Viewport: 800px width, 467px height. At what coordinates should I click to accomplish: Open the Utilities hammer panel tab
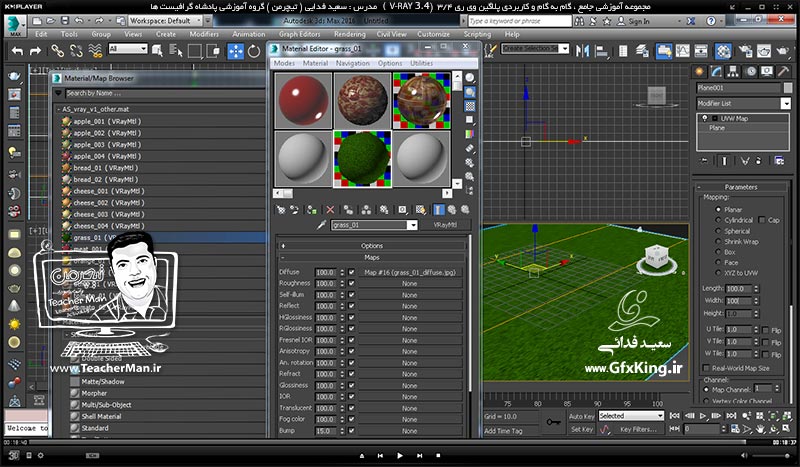pos(783,71)
